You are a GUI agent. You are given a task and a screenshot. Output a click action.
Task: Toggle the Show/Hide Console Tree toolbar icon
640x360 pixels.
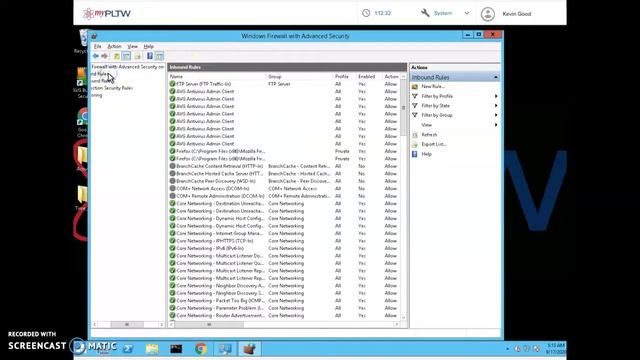point(127,56)
